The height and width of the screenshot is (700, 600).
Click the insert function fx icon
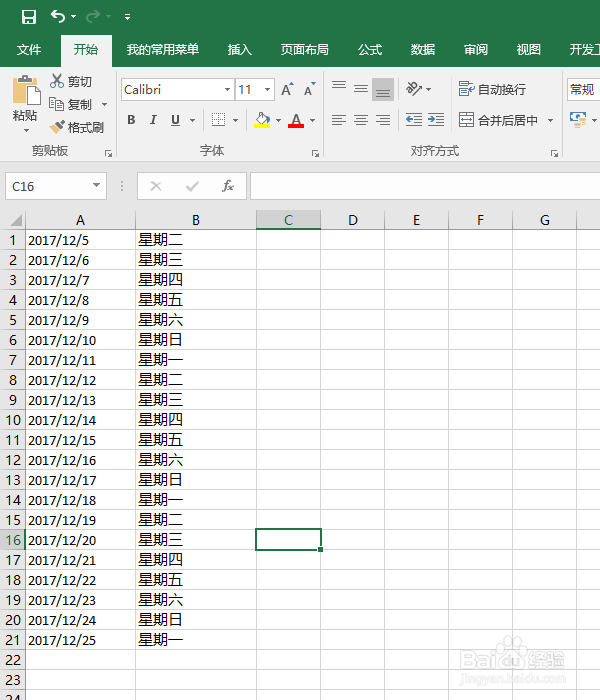[228, 186]
